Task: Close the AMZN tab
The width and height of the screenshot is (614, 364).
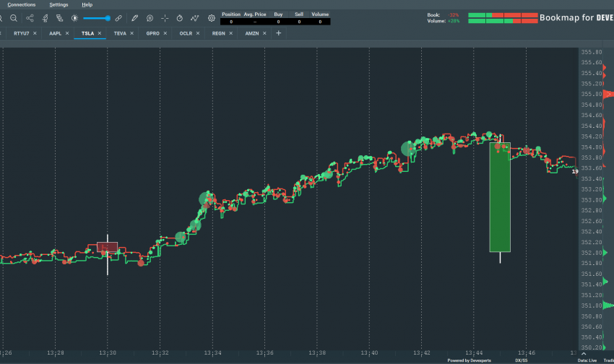Action: pos(264,33)
